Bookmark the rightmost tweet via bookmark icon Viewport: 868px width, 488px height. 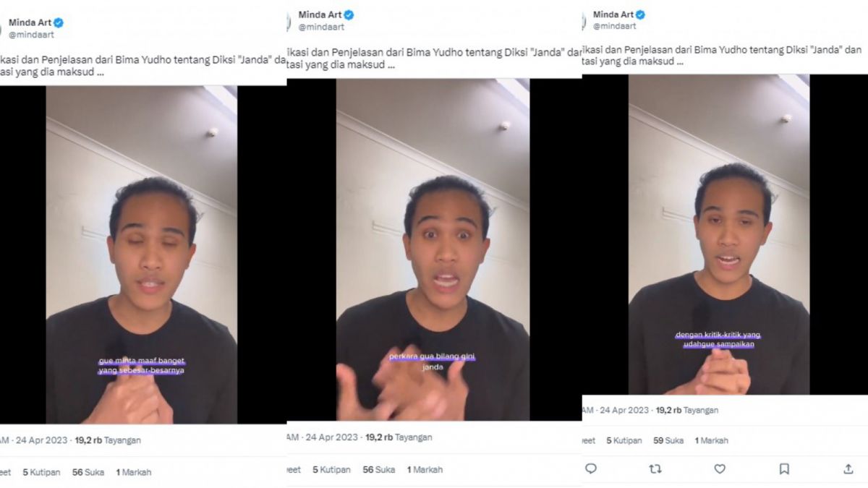[784, 469]
